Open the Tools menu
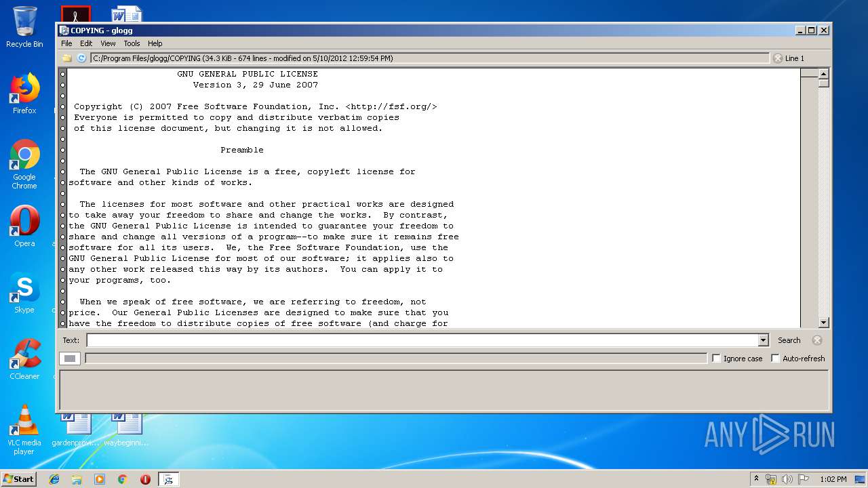 [132, 43]
